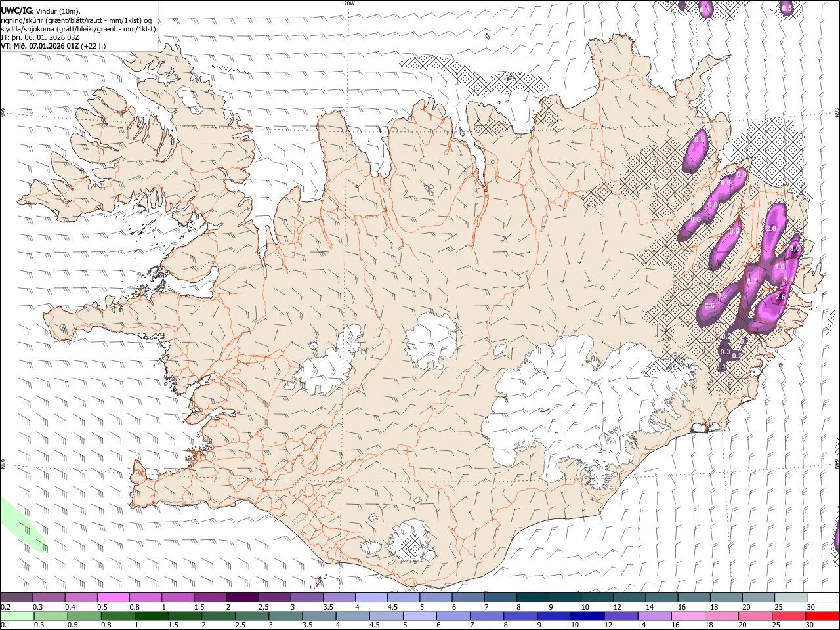
Task: Click the lower legend swatch between 25 and 30
Action: (787, 616)
